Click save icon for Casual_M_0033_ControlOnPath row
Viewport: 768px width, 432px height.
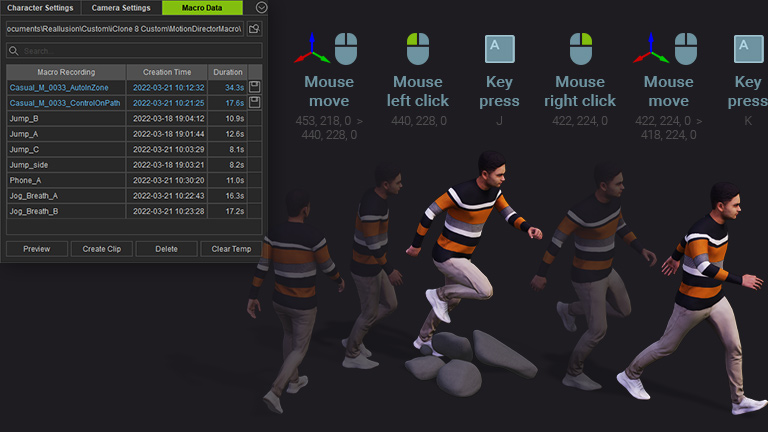[255, 102]
